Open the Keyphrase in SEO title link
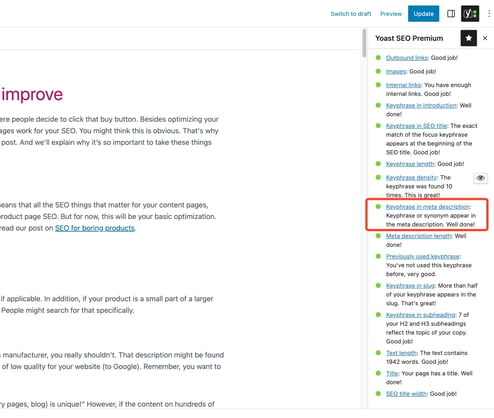This screenshot has height=418, width=494. coord(416,126)
